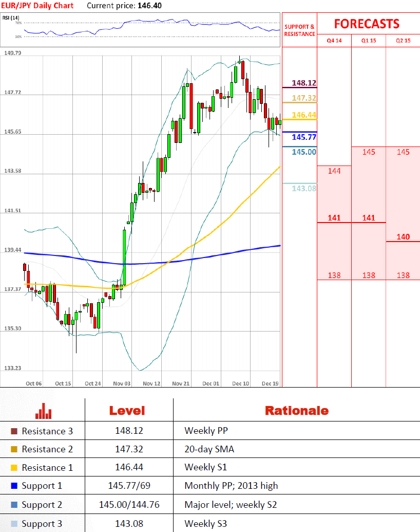Click the RSI (14) indicator label
Screen dimensions: 420x532
[11, 17]
